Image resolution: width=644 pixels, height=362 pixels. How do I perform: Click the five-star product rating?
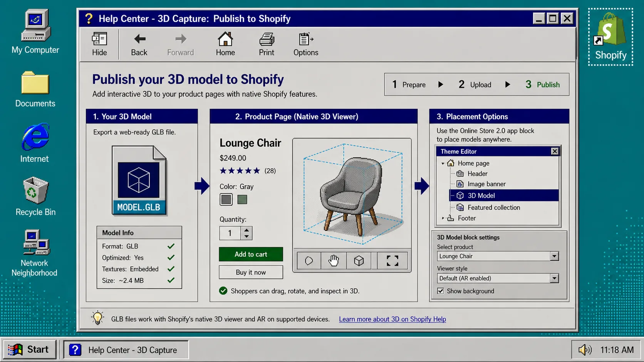point(240,170)
